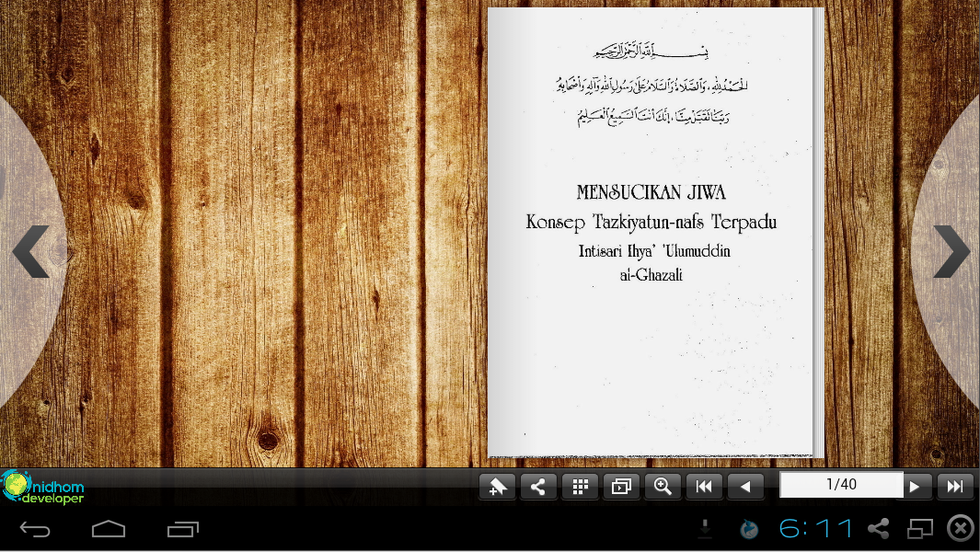Viewport: 980px width, 552px height.
Task: Open the nidhom developer logo
Action: (x=42, y=487)
